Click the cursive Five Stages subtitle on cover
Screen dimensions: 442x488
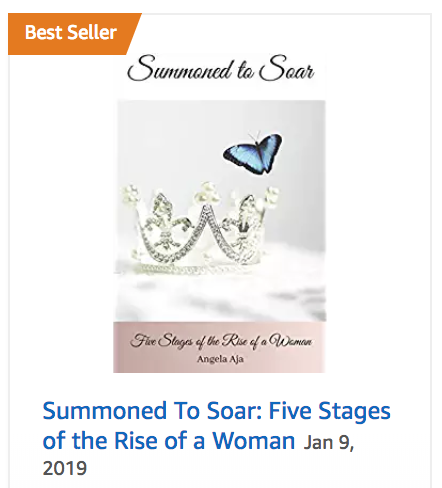[x=221, y=341]
